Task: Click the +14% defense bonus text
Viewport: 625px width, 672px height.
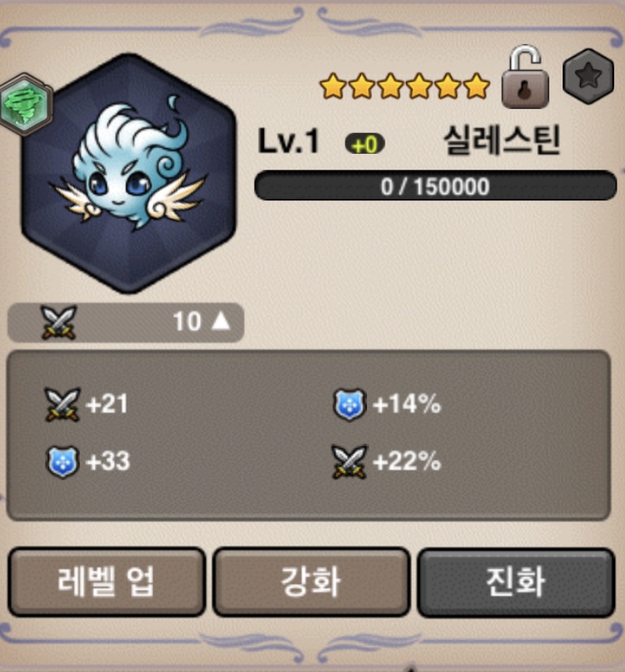Action: pos(407,404)
